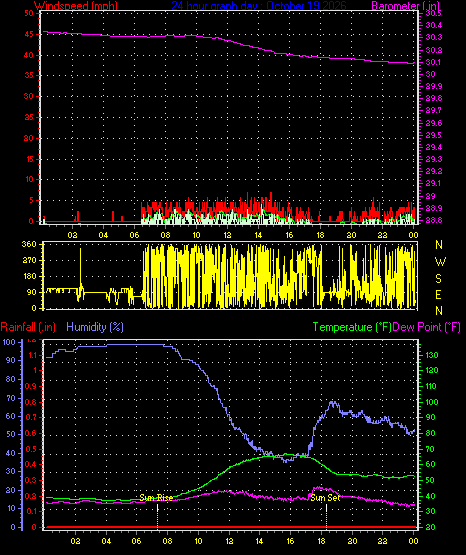Click the "E" compass direction label
Viewport: 466px width, 555px height.
point(438,295)
